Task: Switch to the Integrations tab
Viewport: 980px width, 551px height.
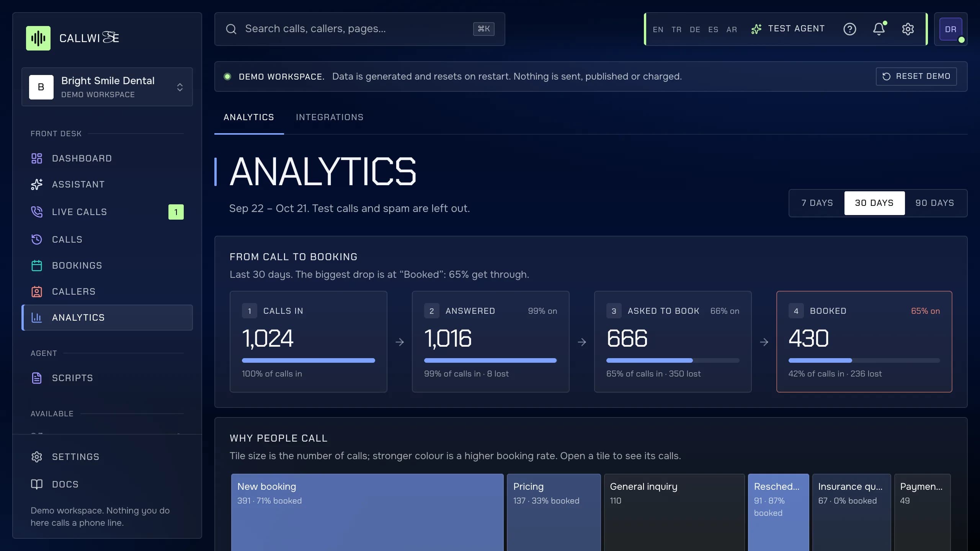Action: pos(330,117)
